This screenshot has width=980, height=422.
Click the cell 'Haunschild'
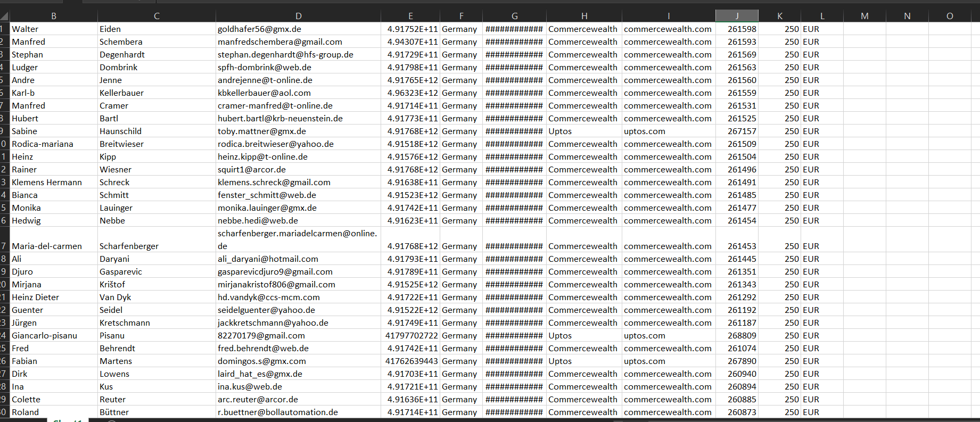pos(157,131)
